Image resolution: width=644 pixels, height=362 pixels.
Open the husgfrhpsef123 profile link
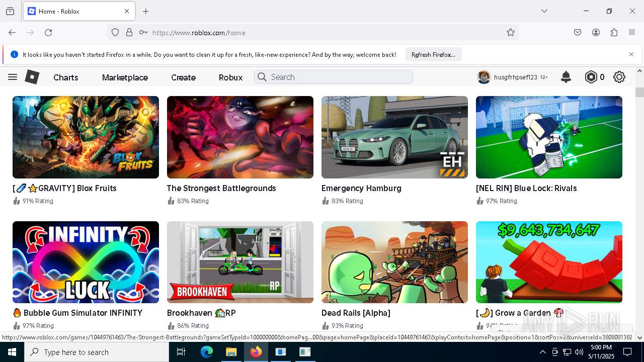[x=516, y=77]
